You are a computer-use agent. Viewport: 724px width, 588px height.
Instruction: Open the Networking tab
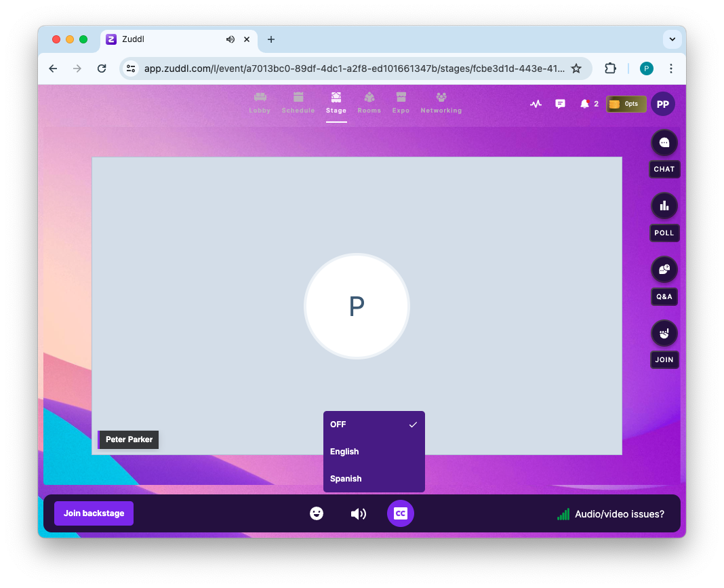click(441, 102)
